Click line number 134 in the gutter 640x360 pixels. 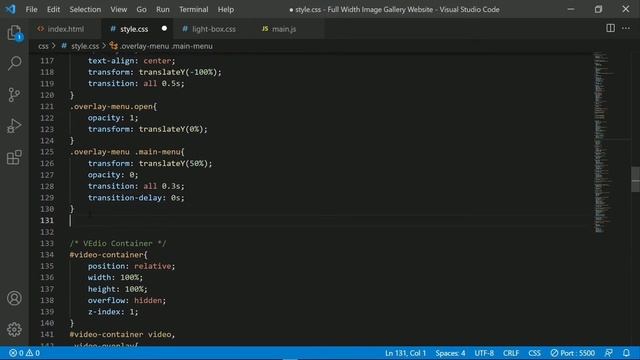tap(47, 255)
